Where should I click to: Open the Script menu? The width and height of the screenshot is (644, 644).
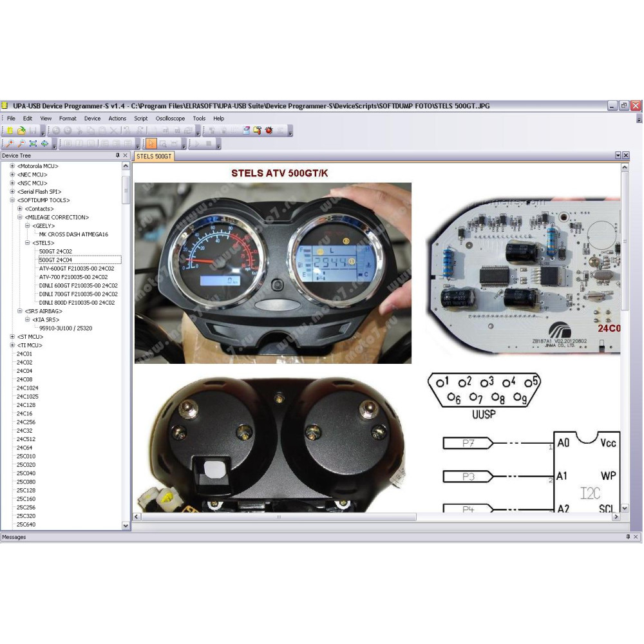141,118
